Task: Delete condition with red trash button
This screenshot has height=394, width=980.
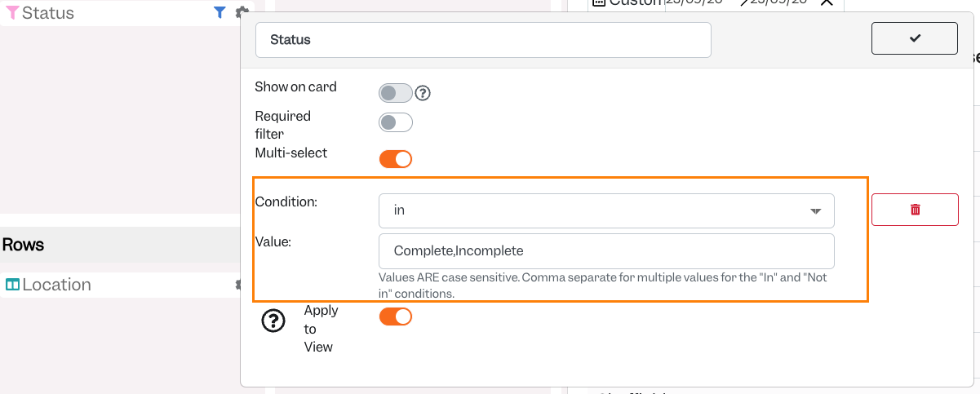Action: 915,210
